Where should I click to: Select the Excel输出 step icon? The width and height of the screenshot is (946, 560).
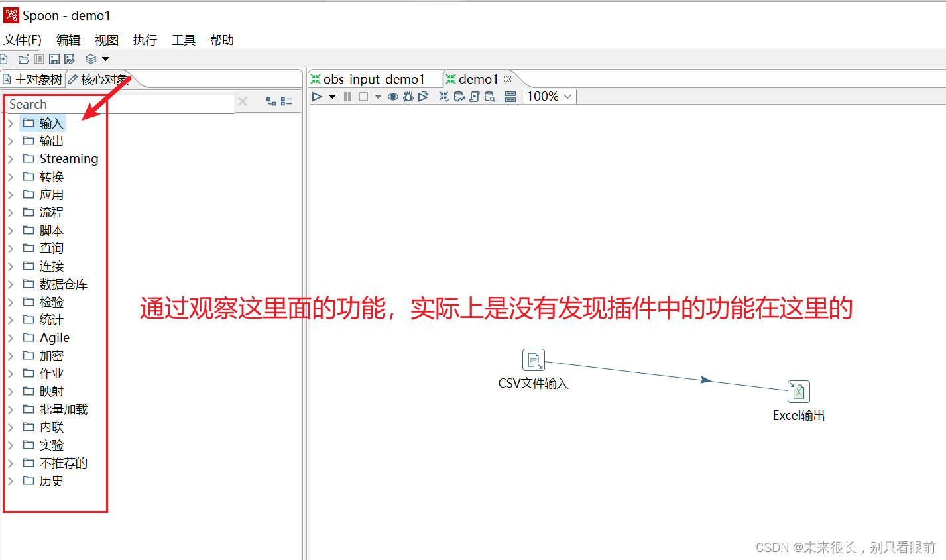click(x=799, y=392)
